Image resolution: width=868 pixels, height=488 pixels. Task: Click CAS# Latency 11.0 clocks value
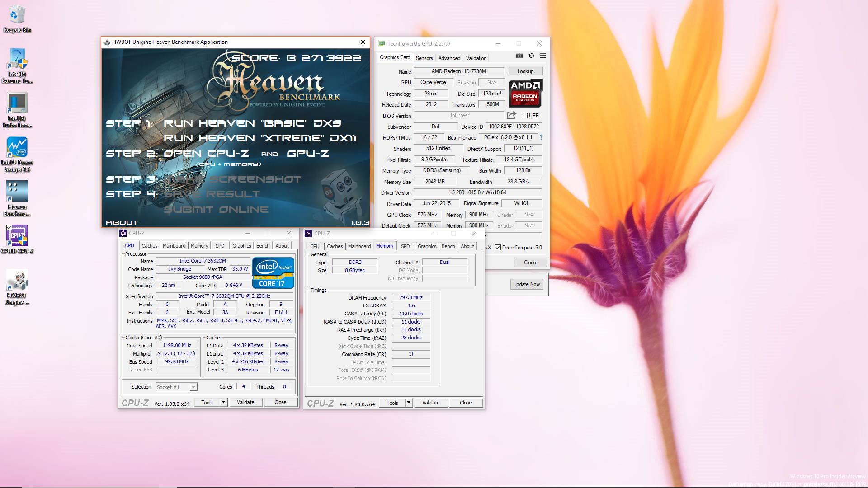click(x=411, y=314)
